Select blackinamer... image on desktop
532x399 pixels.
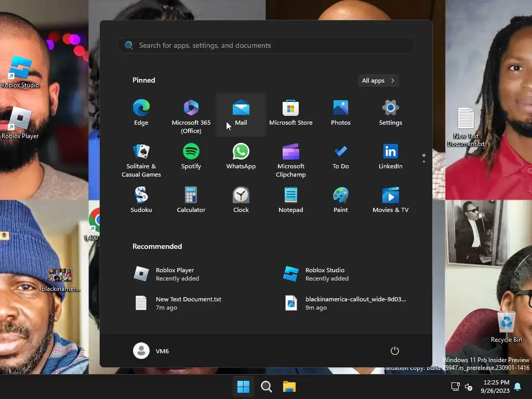[x=60, y=280]
